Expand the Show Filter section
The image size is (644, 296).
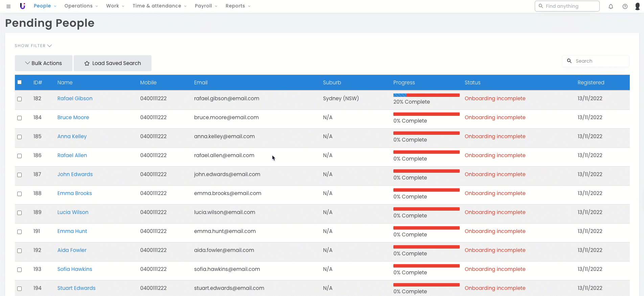click(x=33, y=46)
